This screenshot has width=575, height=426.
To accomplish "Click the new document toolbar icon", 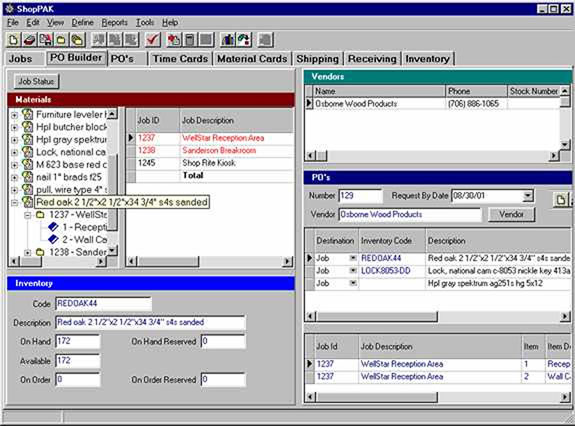I will pyautogui.click(x=14, y=40).
